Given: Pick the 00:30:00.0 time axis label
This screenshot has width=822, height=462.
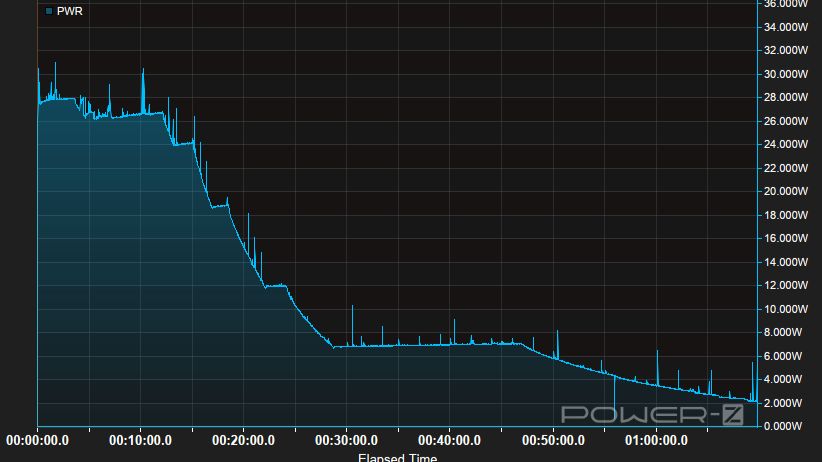Looking at the screenshot, I should [346, 440].
